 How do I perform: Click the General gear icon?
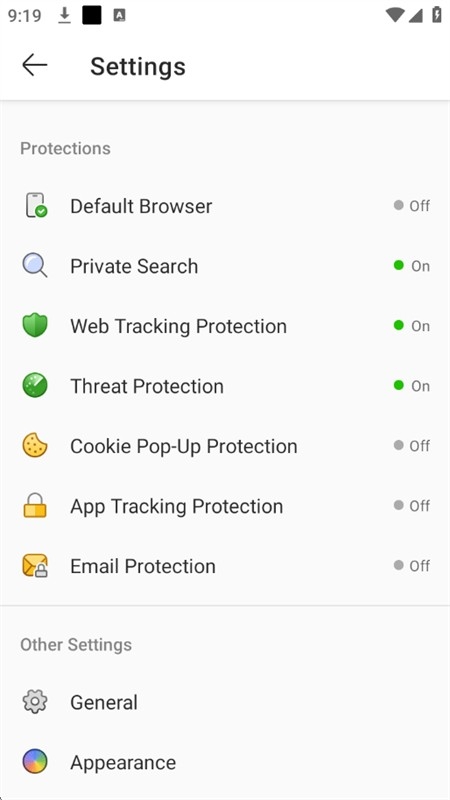click(35, 702)
